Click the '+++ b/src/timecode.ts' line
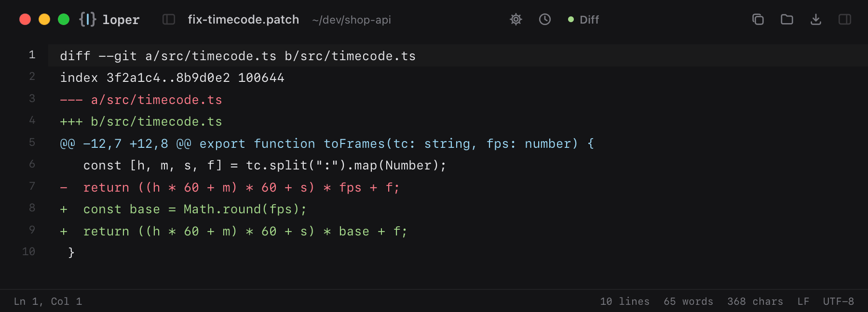The width and height of the screenshot is (868, 312). click(141, 121)
